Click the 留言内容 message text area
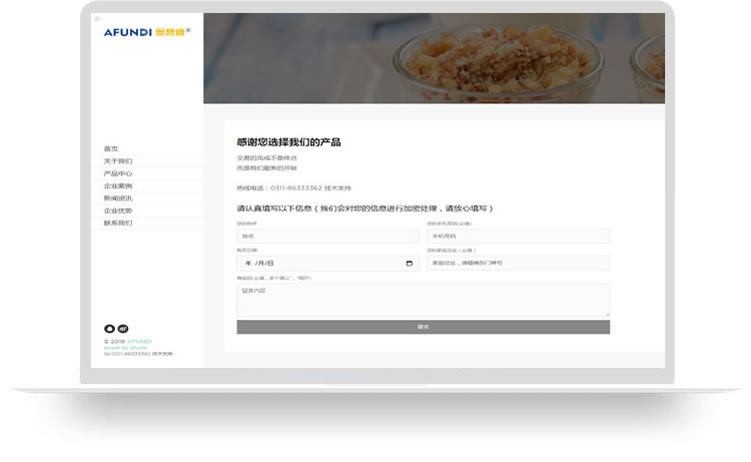The height and width of the screenshot is (462, 751). [423, 300]
